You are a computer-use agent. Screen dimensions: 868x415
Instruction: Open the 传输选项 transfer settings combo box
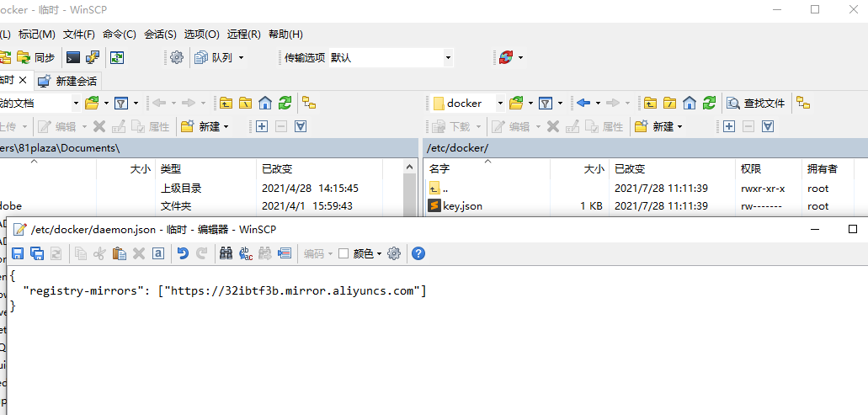391,57
